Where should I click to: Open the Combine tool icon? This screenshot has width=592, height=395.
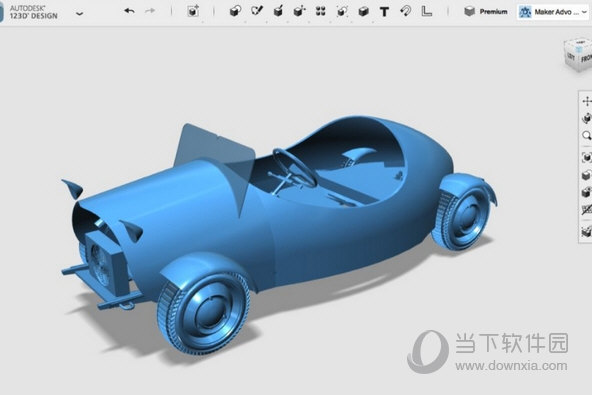pyautogui.click(x=363, y=11)
